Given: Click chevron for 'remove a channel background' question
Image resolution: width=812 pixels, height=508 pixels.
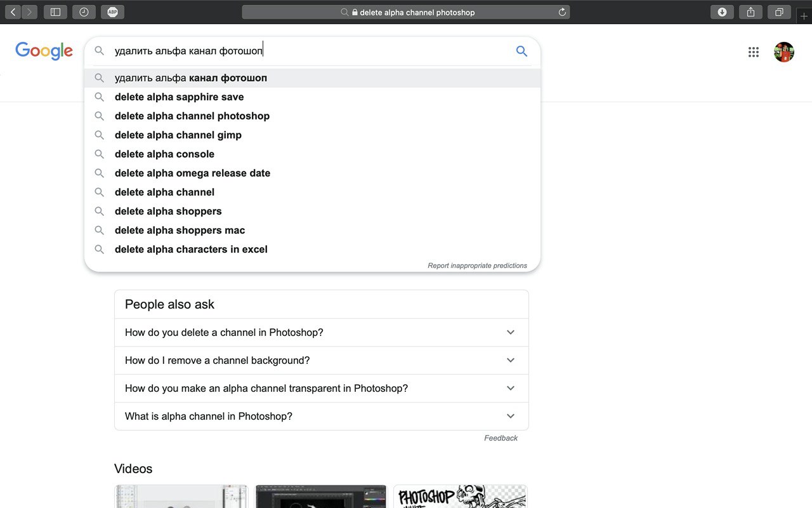Looking at the screenshot, I should pyautogui.click(x=511, y=360).
